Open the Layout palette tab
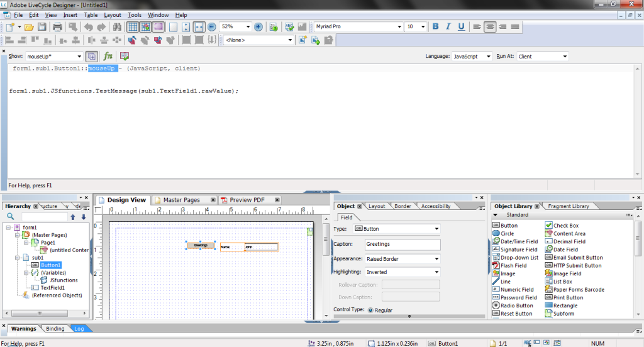 tap(377, 206)
